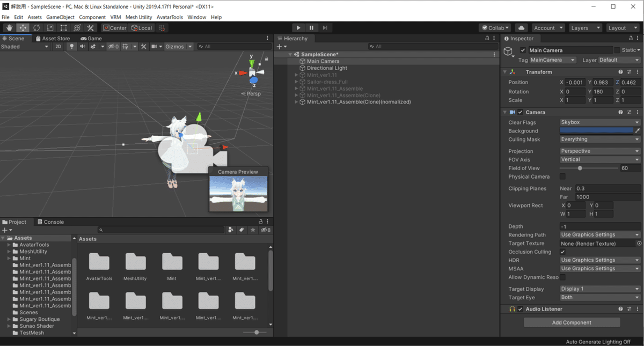Open the cloud Services icon
The width and height of the screenshot is (644, 346).
pos(521,28)
